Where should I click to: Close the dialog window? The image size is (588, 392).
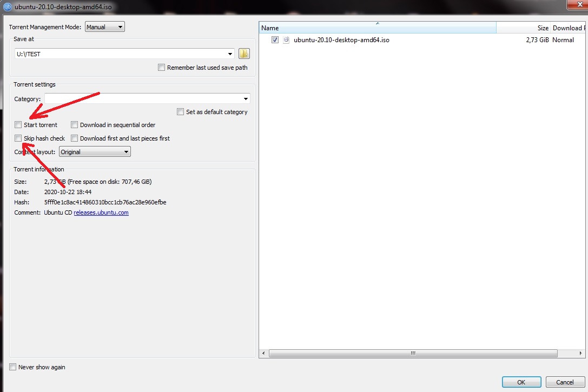pyautogui.click(x=579, y=4)
